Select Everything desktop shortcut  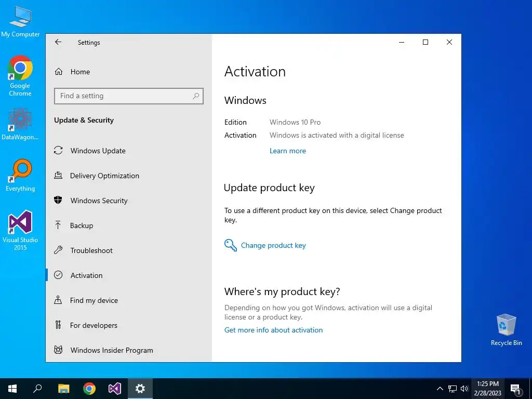[20, 176]
